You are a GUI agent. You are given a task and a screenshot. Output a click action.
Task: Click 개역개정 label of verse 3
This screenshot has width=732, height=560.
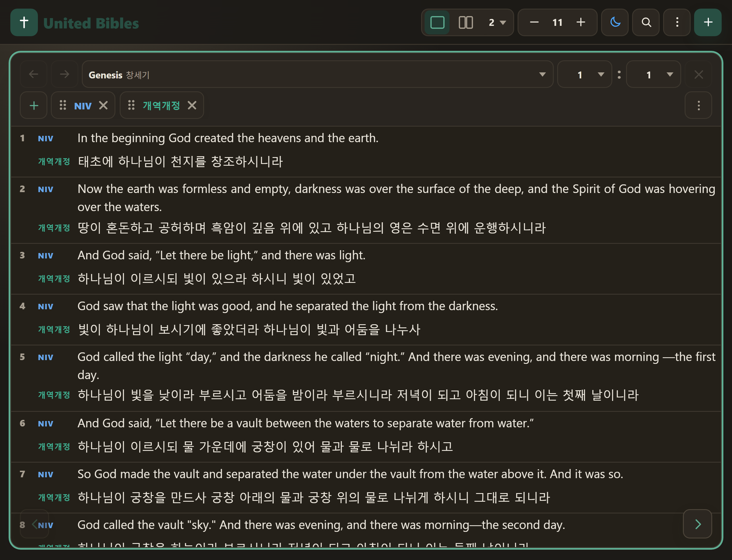(x=54, y=279)
